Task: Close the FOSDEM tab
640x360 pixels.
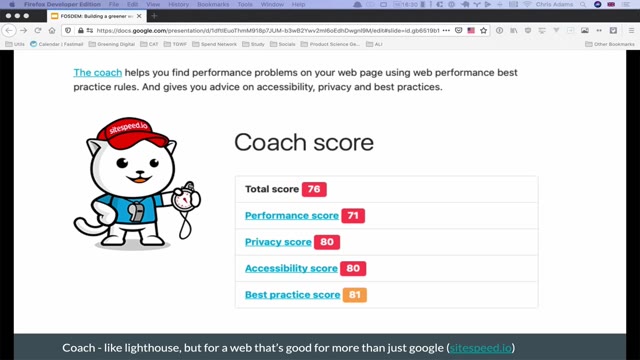Action: pos(139,16)
